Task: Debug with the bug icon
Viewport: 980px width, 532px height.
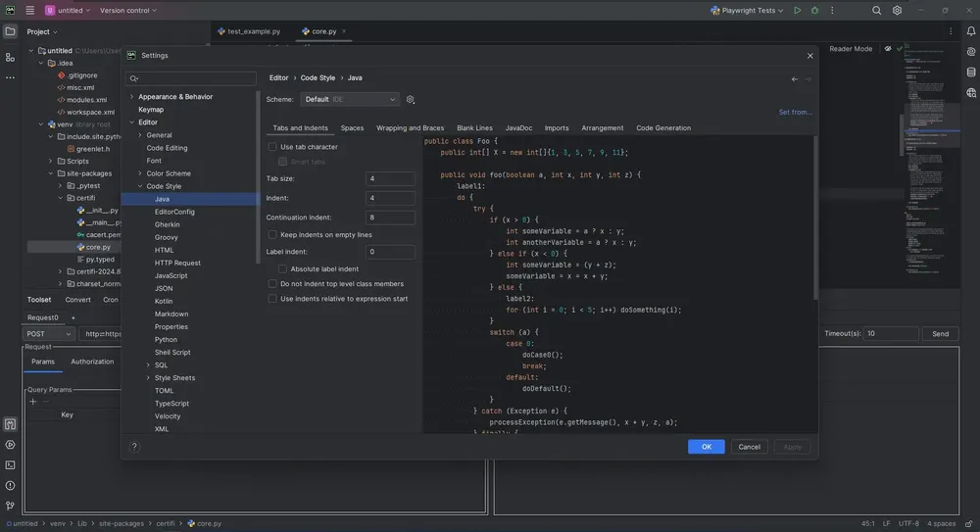Action: [814, 11]
